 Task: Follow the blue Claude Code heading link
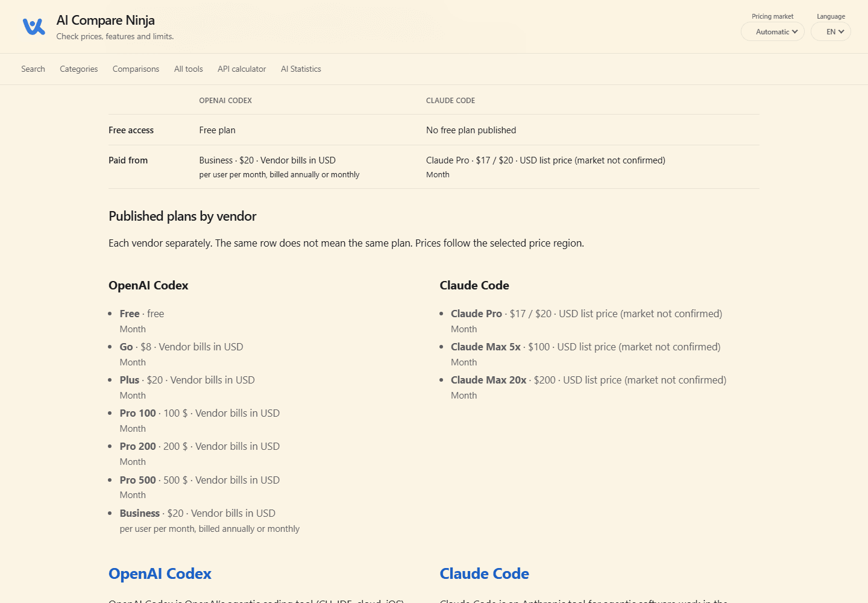tap(485, 573)
